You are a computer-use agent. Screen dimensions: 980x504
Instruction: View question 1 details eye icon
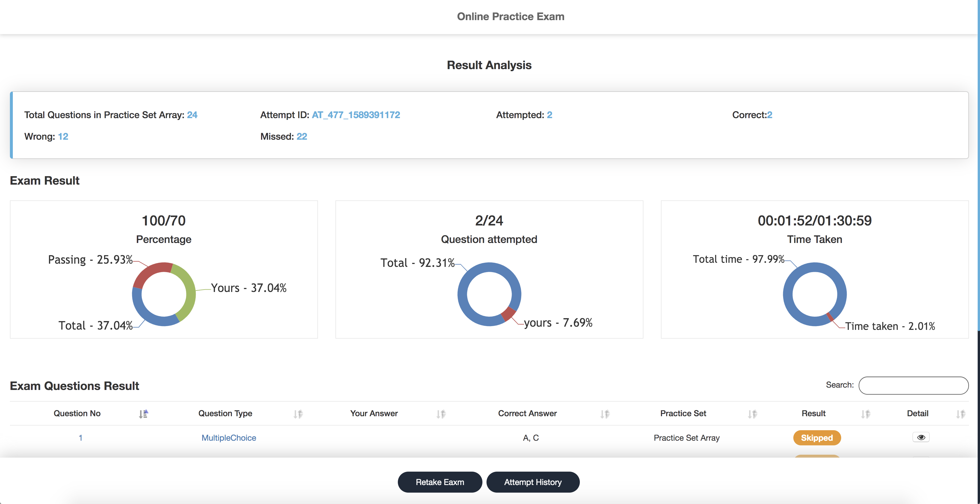[921, 437]
